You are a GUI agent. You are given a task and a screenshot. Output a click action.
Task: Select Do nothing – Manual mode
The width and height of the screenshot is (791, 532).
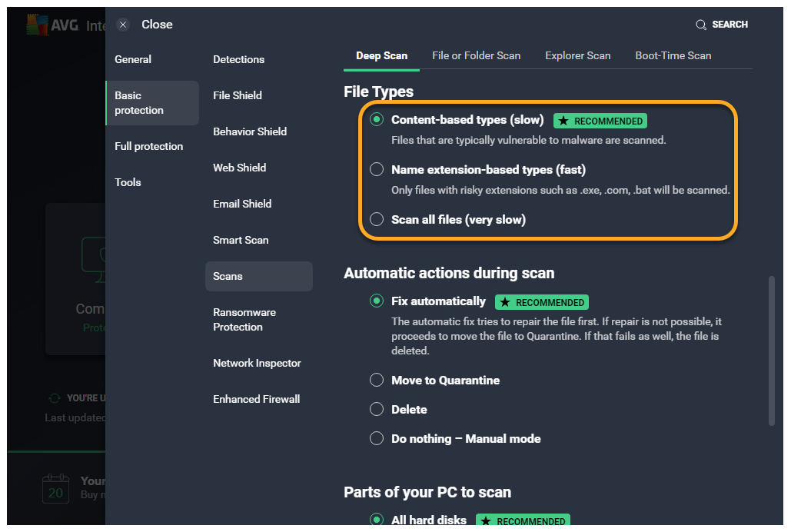377,438
